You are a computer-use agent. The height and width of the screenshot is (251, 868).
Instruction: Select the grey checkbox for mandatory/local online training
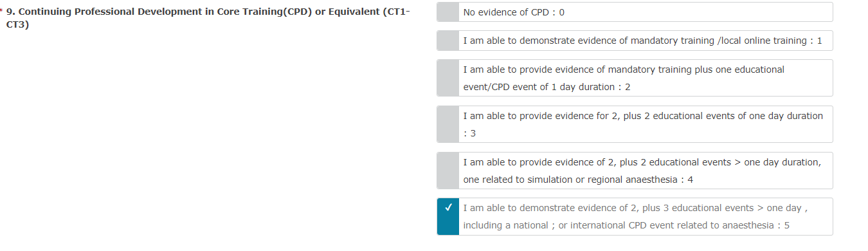point(448,41)
